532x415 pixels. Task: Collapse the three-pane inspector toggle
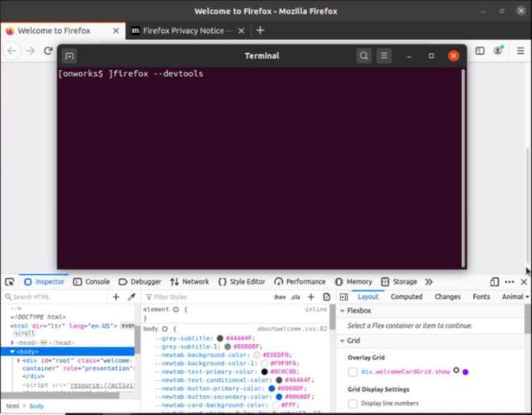coord(344,297)
